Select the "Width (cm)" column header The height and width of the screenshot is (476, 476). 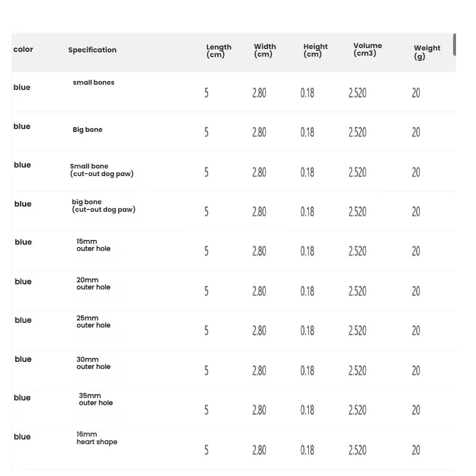pyautogui.click(x=265, y=50)
